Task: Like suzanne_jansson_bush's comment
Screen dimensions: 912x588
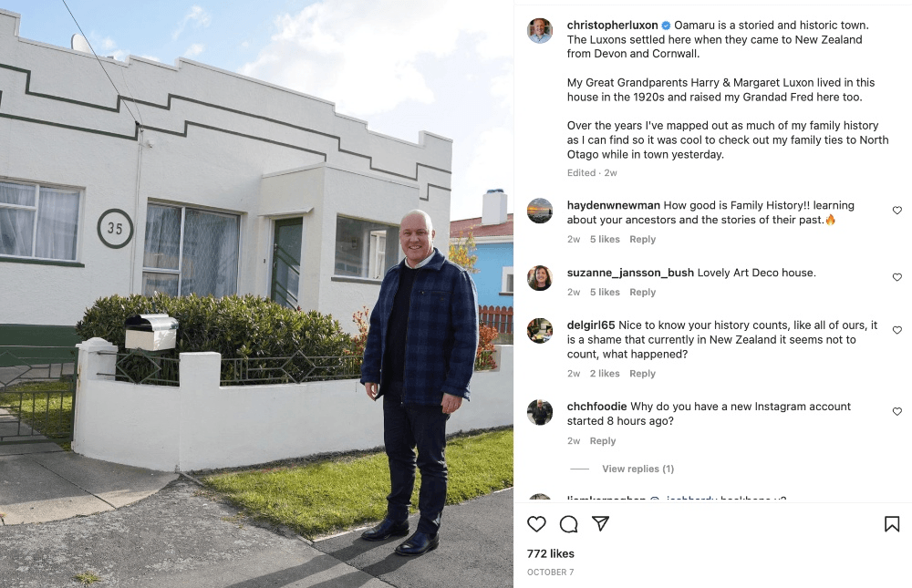Action: coord(896,277)
